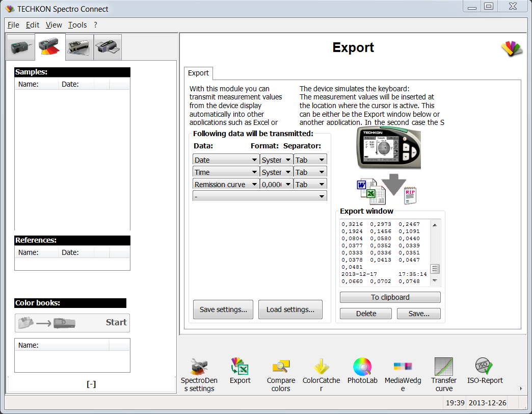Open the ? help menu
This screenshot has height=414, width=532.
(96, 25)
